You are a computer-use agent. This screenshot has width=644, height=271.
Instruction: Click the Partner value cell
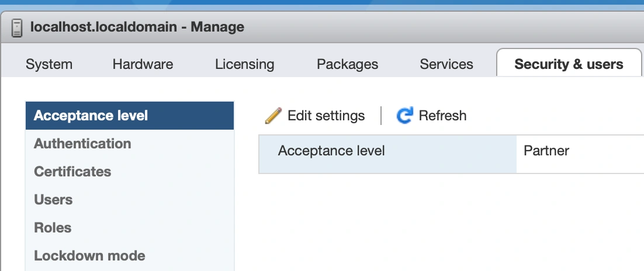click(546, 151)
